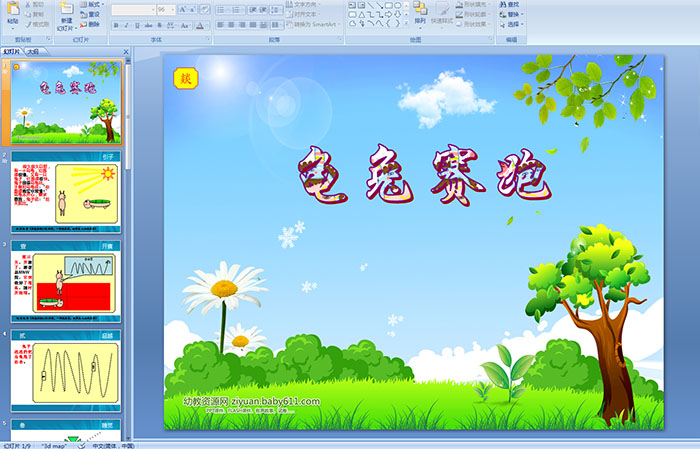
Task: Toggle Center text alignment
Action: pyautogui.click(x=231, y=25)
